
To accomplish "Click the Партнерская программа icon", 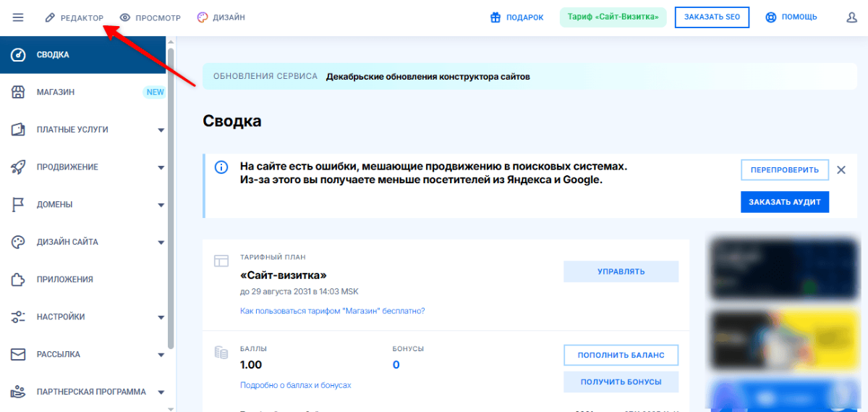I will coord(19,392).
